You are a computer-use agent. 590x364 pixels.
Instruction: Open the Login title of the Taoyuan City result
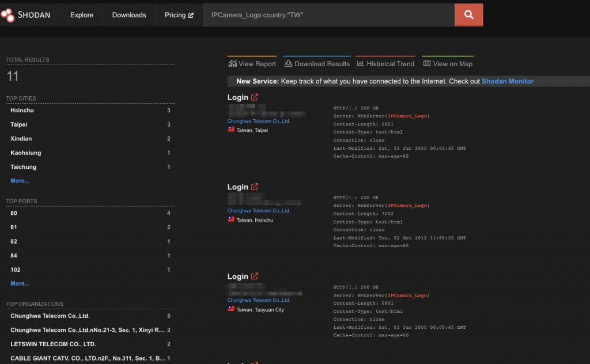tap(238, 276)
